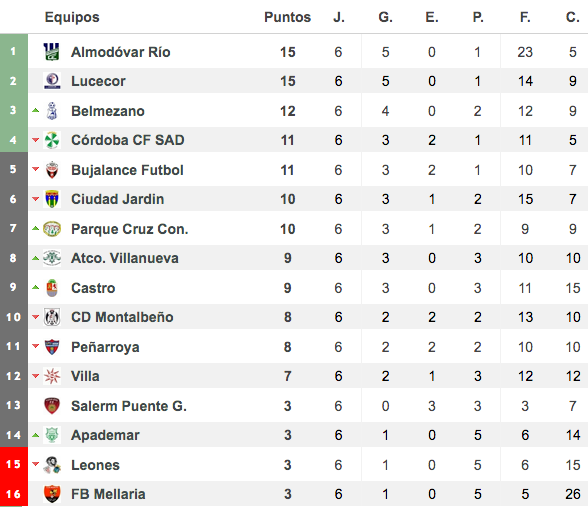Click the Castro club crest
The image size is (588, 507).
coord(52,288)
